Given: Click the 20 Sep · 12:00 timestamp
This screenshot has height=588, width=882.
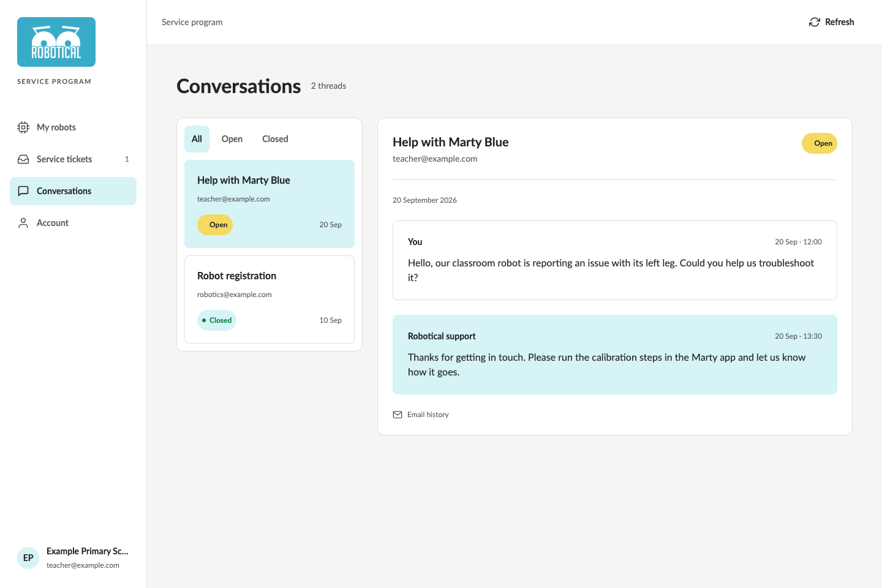Looking at the screenshot, I should (798, 242).
